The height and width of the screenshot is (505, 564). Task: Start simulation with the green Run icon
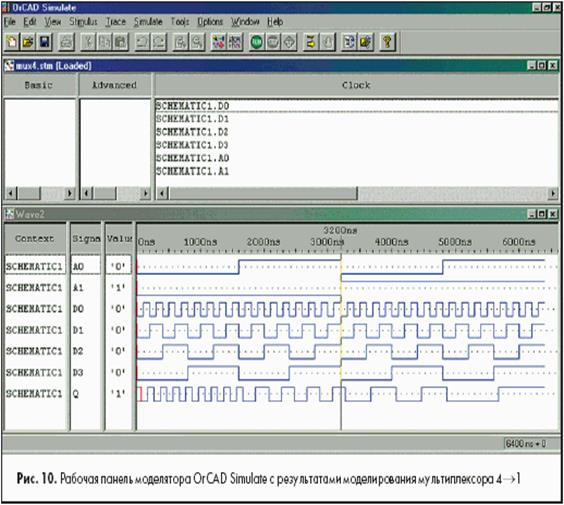point(256,42)
